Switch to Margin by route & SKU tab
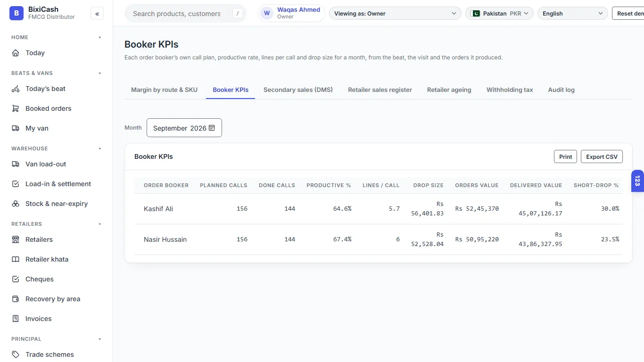 pos(164,90)
